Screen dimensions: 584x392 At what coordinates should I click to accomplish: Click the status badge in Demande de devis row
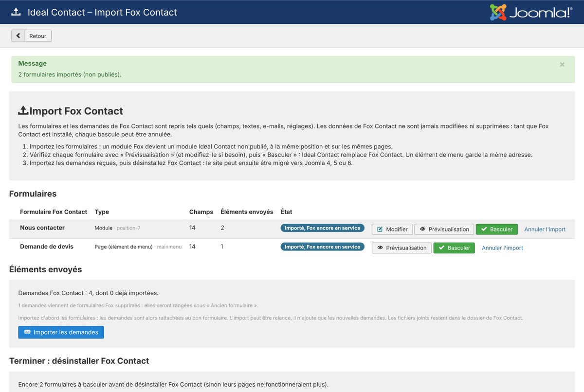point(322,247)
